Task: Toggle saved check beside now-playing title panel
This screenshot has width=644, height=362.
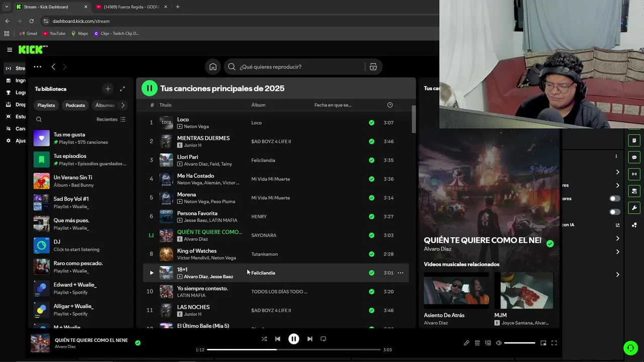Action: [x=550, y=243]
